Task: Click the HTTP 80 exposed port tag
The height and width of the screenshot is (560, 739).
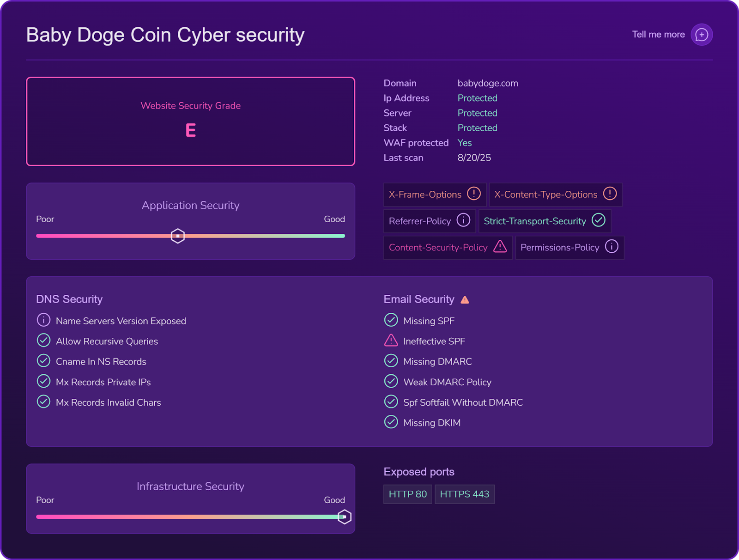Action: [408, 494]
